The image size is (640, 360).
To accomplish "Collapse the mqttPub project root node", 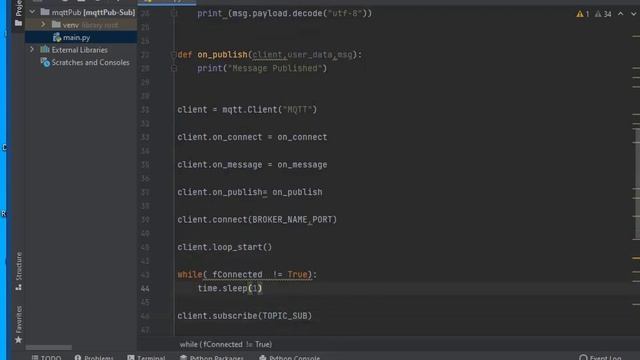I will pos(32,12).
